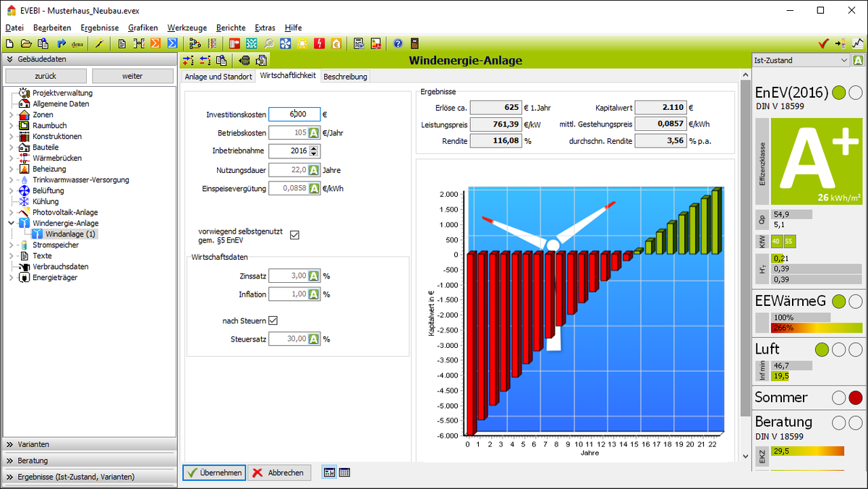This screenshot has height=489, width=868.
Task: Open the line chart icon top right
Action: tap(858, 43)
